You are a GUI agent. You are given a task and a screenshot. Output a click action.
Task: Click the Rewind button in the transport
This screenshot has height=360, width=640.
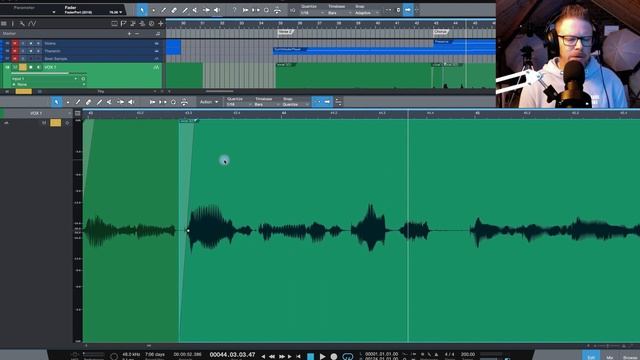tap(272, 357)
